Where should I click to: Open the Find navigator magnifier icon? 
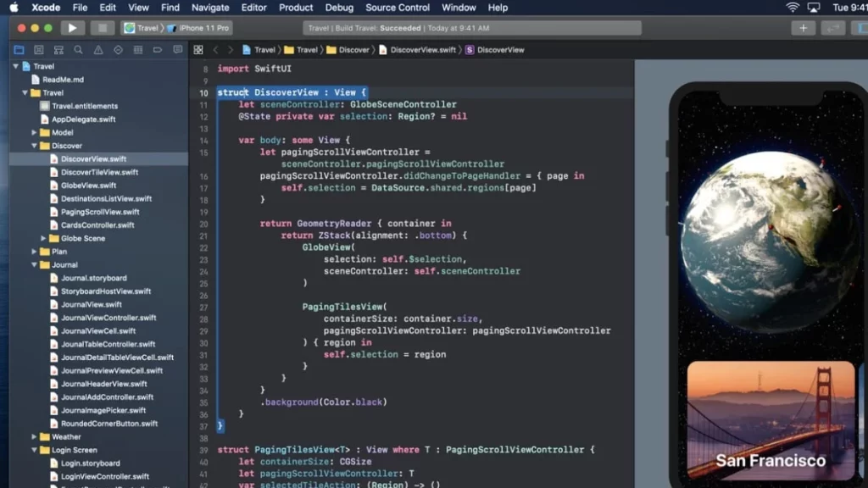pyautogui.click(x=78, y=50)
